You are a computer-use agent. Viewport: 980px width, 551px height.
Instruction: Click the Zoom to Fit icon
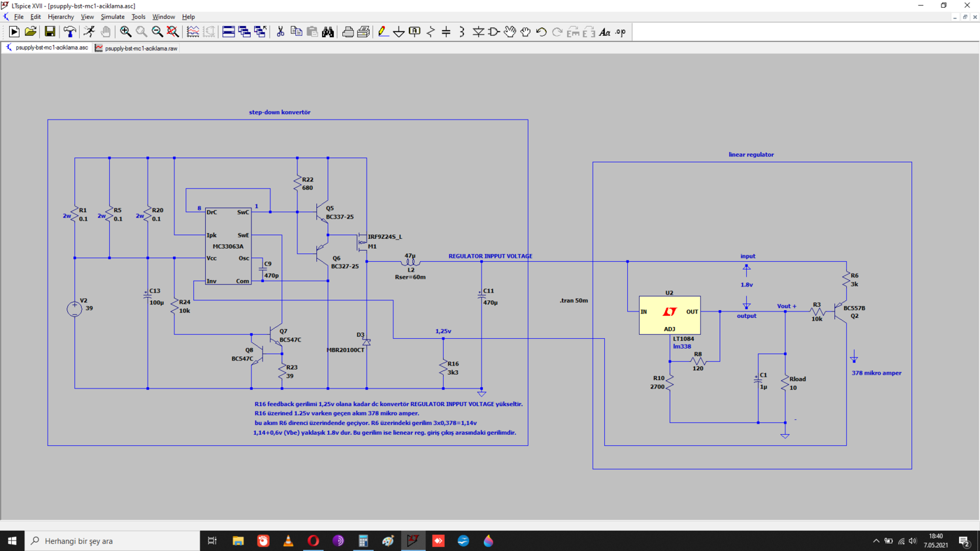173,32
